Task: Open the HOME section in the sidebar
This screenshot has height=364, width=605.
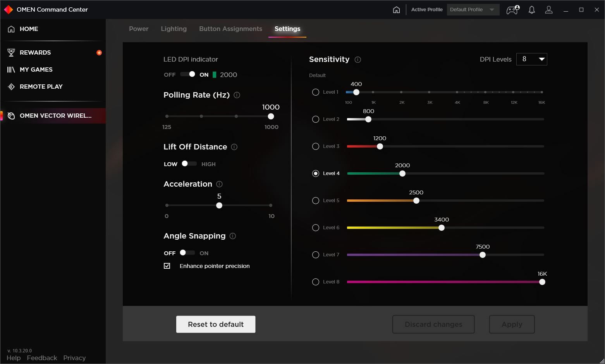Action: pyautogui.click(x=29, y=29)
